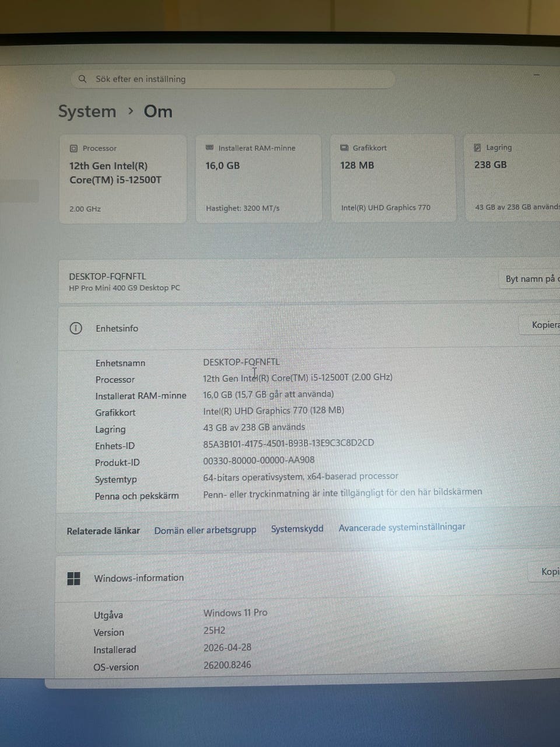Click the Byt namn på datorn button
Screen dimensions: 560x747
(531, 279)
